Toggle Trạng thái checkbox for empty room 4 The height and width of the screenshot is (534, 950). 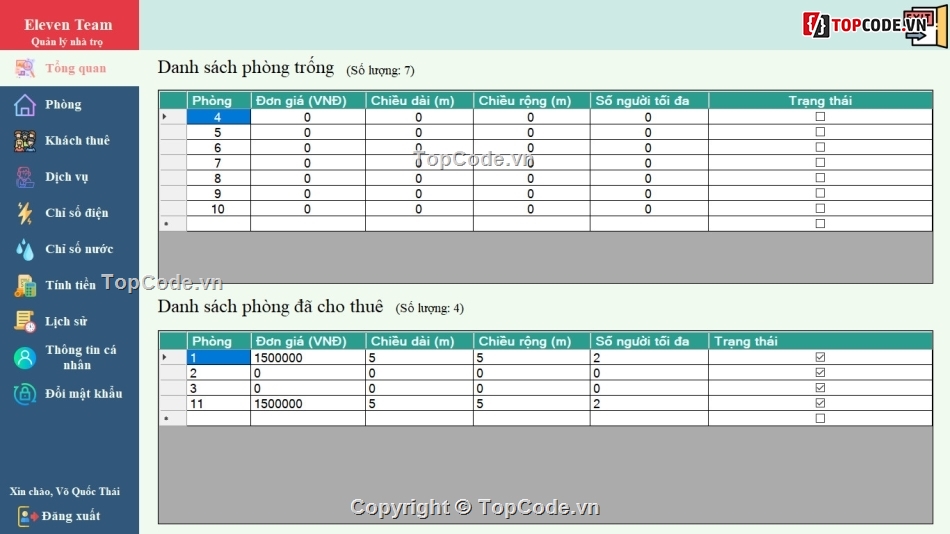tap(820, 117)
